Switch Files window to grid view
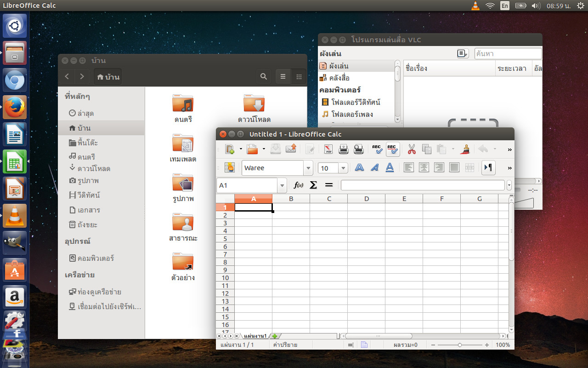This screenshot has height=368, width=588. point(299,77)
